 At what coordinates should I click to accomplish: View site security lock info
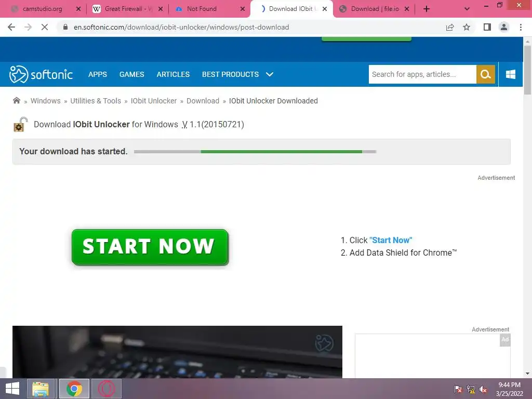pos(65,27)
